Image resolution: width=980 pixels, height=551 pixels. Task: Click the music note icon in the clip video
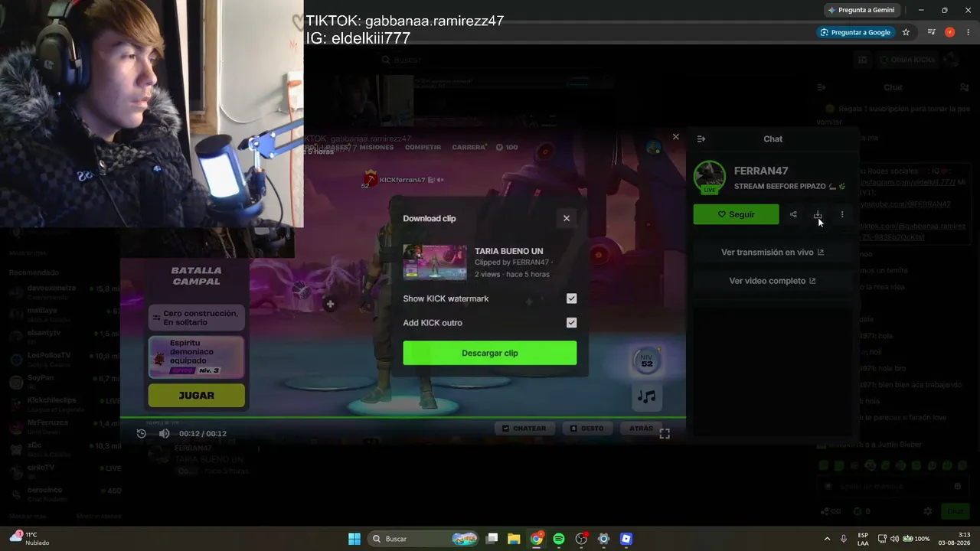click(647, 396)
